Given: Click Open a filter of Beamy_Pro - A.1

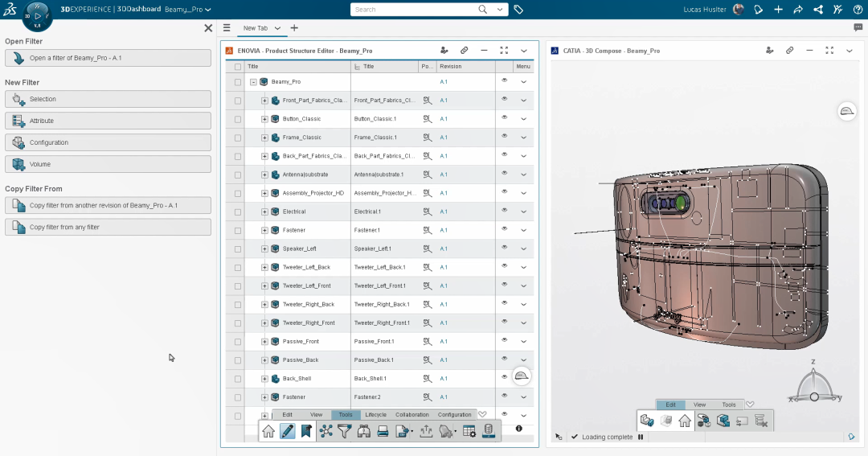Looking at the screenshot, I should (x=108, y=58).
